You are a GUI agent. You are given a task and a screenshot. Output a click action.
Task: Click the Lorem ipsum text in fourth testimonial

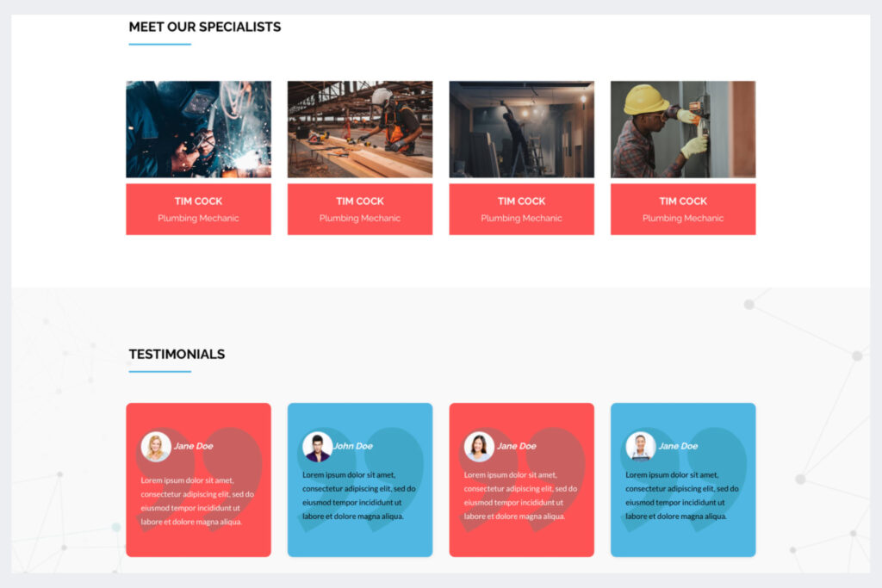[683, 496]
